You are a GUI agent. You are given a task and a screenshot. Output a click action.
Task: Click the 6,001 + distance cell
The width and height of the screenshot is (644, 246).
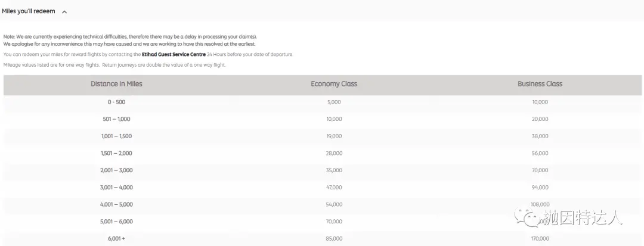click(116, 239)
